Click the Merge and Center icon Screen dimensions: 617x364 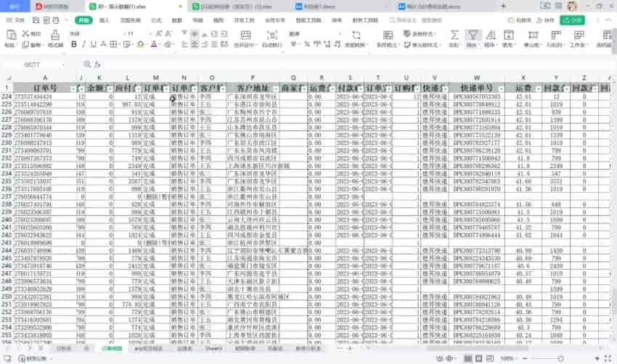tap(247, 39)
